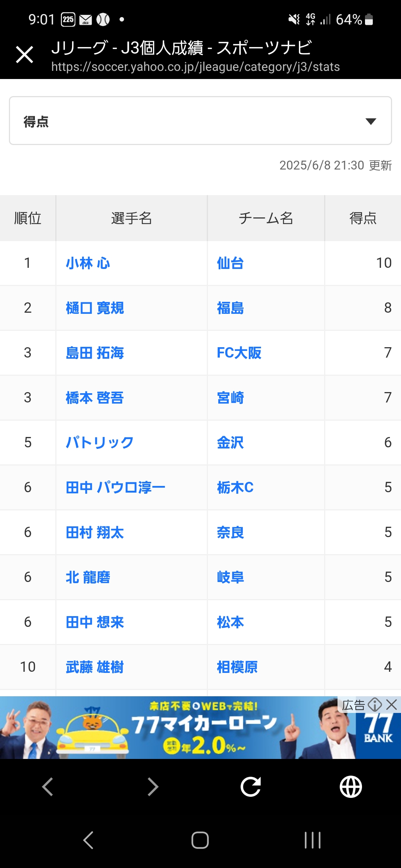Expand the 得点 stats category dropdown
The image size is (401, 868).
pos(200,121)
